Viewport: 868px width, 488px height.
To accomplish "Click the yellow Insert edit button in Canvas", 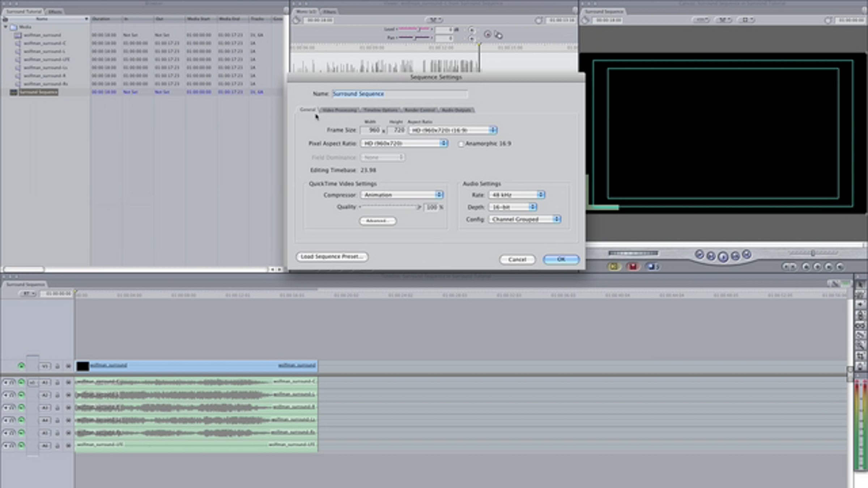I will coord(613,267).
